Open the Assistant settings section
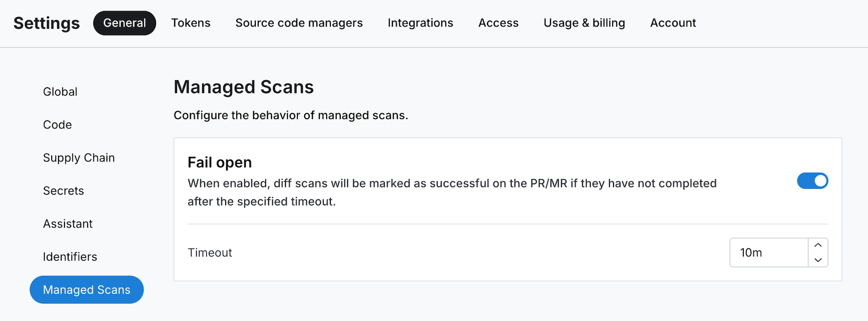868x321 pixels. (68, 224)
